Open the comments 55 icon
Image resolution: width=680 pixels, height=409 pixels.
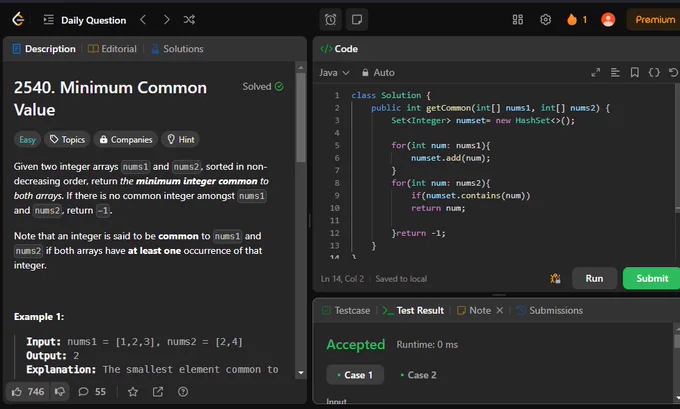(x=92, y=392)
